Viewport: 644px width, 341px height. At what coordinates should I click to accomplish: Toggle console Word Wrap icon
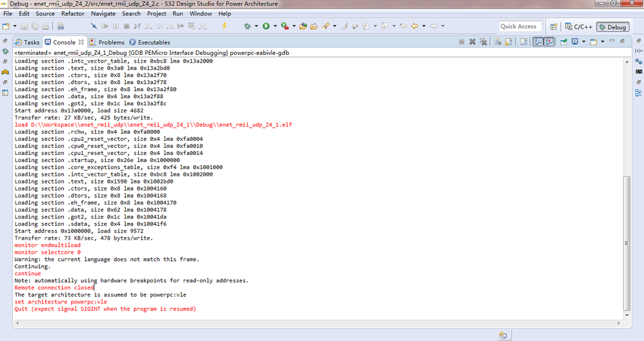(523, 42)
